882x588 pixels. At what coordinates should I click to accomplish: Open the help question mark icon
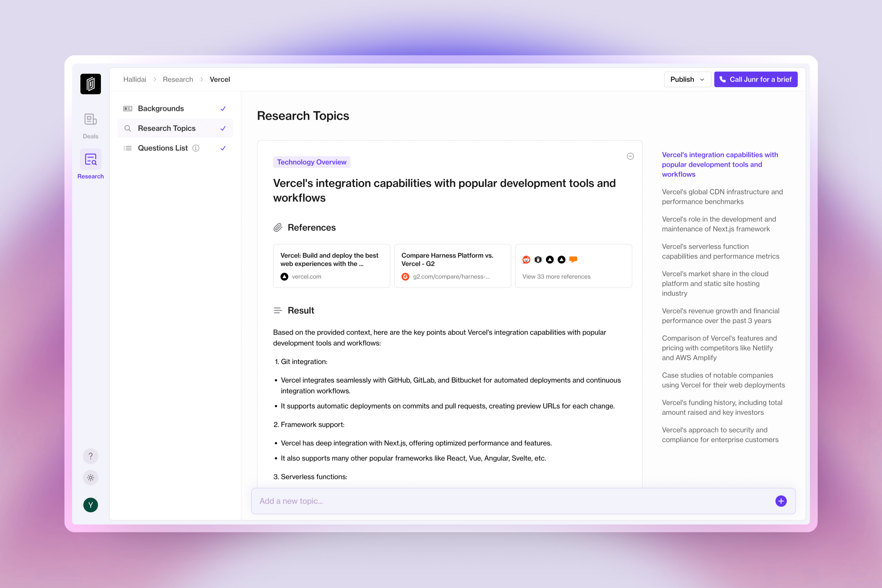[90, 456]
